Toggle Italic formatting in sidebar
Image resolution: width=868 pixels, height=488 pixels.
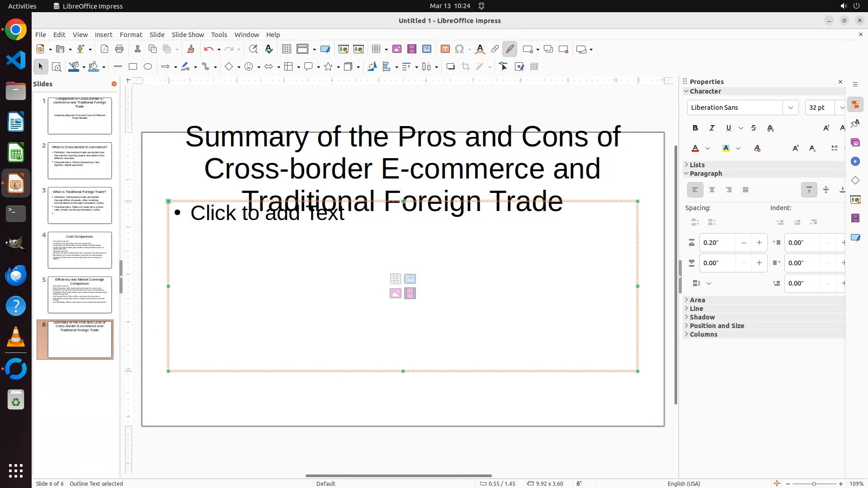pos(712,128)
